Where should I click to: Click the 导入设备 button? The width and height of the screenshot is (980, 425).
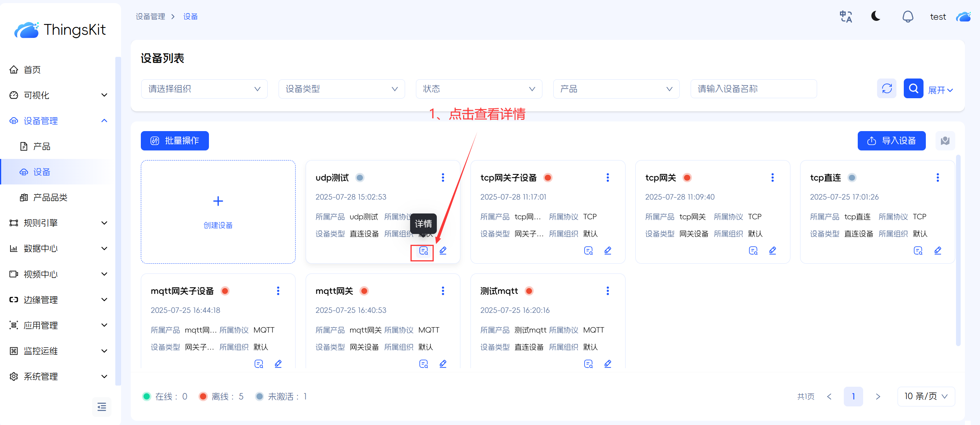(x=891, y=141)
